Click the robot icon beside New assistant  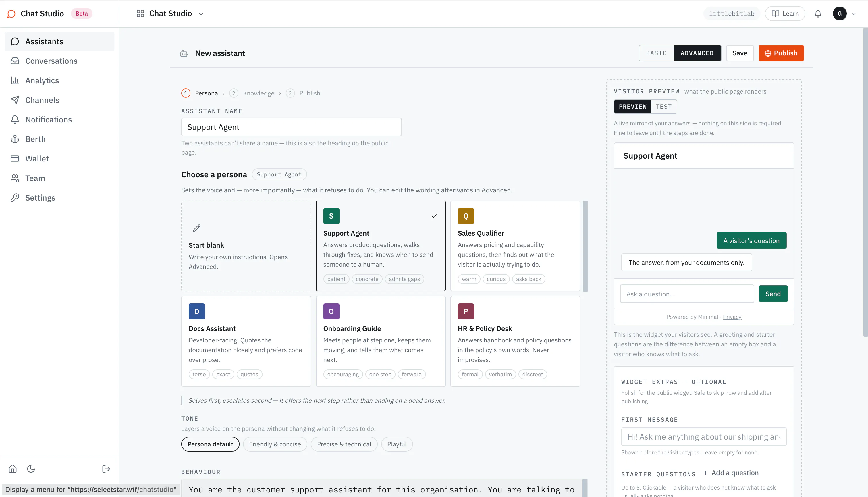click(184, 53)
